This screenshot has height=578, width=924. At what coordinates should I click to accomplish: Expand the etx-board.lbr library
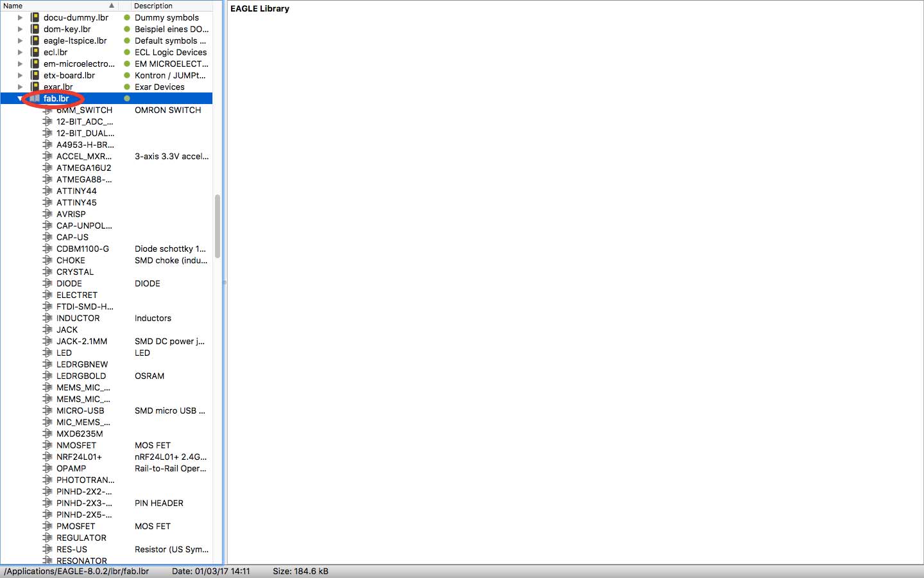click(x=20, y=76)
